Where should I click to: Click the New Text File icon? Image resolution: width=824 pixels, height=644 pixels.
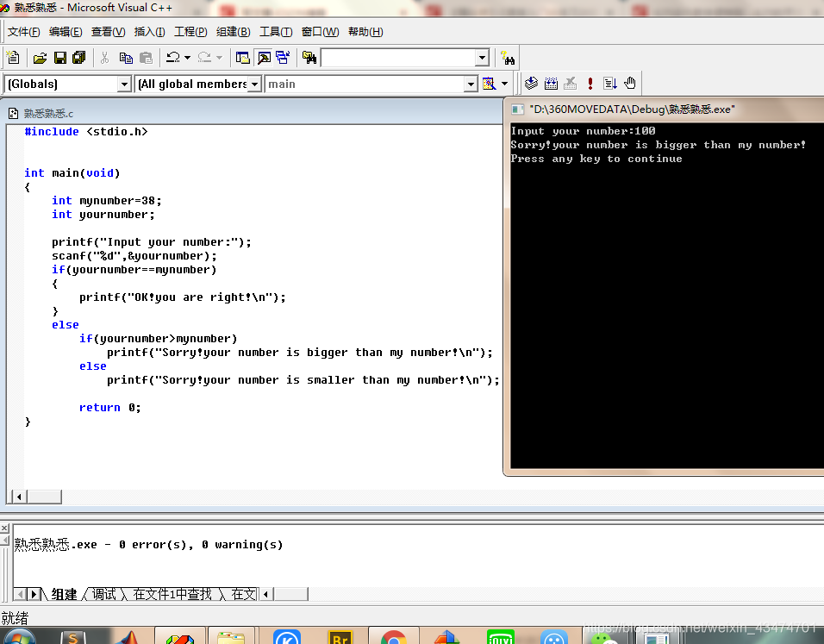click(13, 57)
